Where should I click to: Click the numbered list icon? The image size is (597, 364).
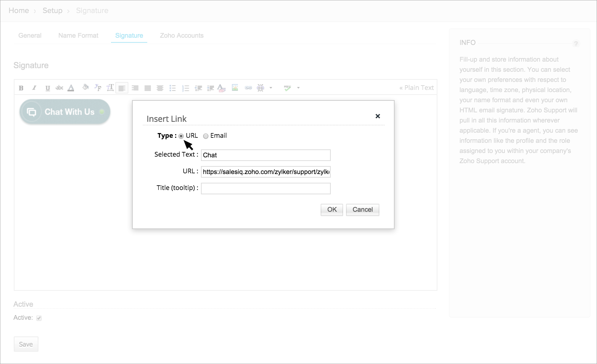(185, 88)
